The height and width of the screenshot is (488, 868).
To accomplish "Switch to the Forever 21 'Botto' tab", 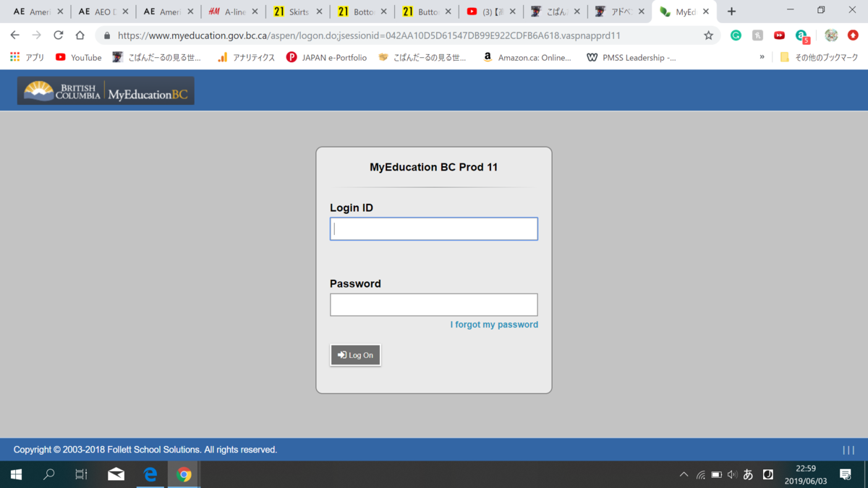I will click(362, 12).
